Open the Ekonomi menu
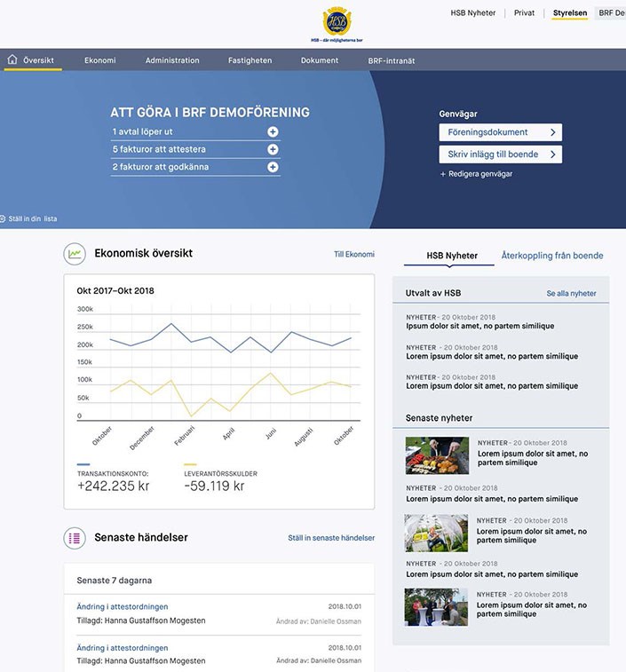Image resolution: width=626 pixels, height=672 pixels. [99, 60]
